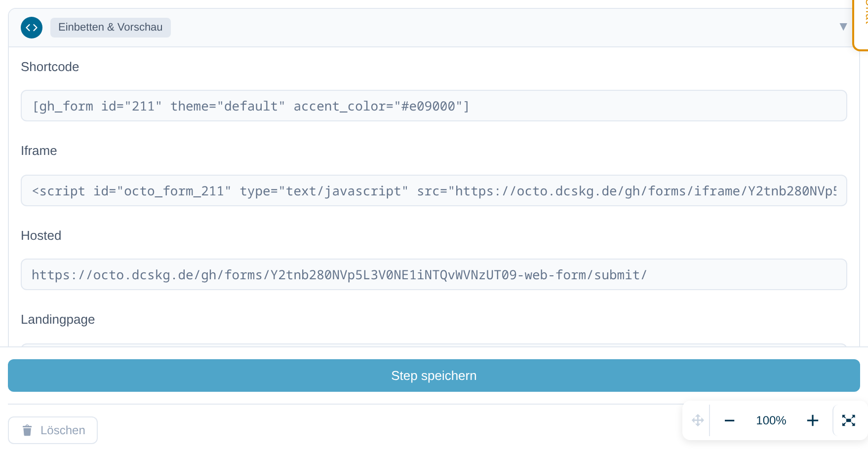
Task: Click the Landingpage heading text
Action: 58,320
